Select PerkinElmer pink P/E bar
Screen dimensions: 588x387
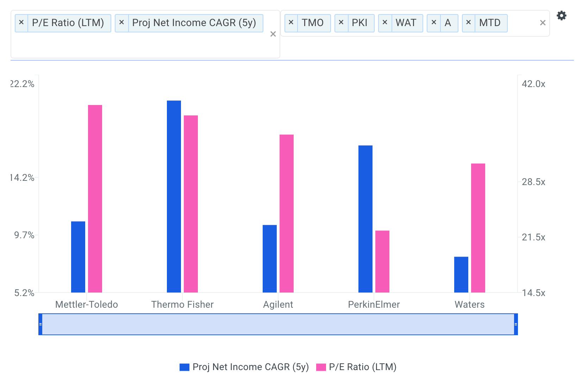[382, 262]
